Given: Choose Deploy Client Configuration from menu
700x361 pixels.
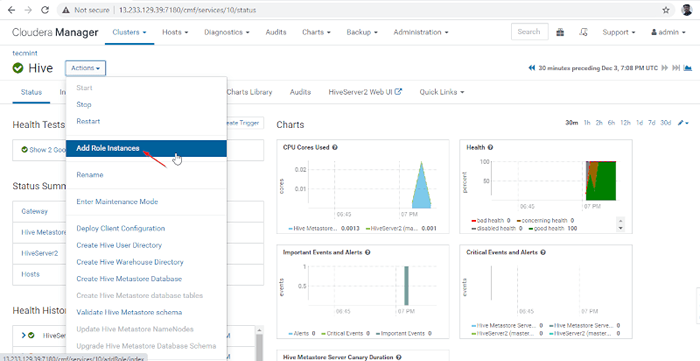Looking at the screenshot, I should (x=121, y=228).
